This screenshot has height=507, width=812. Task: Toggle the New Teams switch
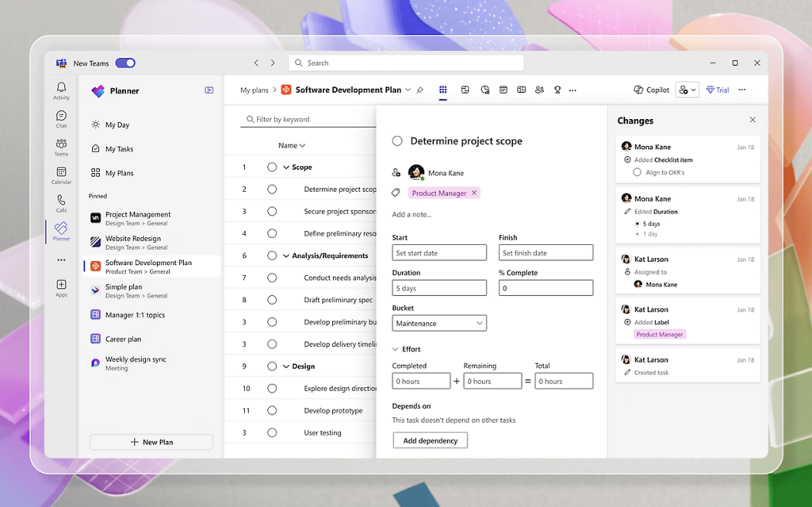pyautogui.click(x=125, y=63)
